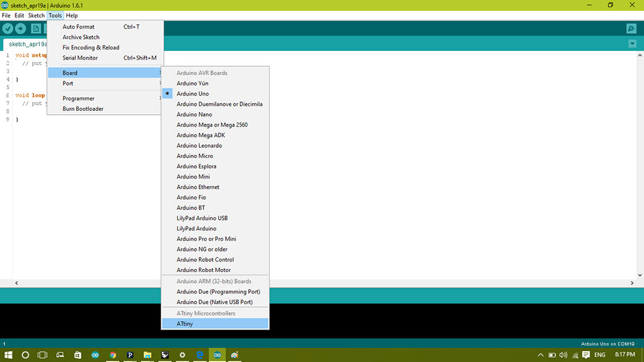This screenshot has width=644, height=362.
Task: Select Arduino Esplora board
Action: click(x=216, y=166)
